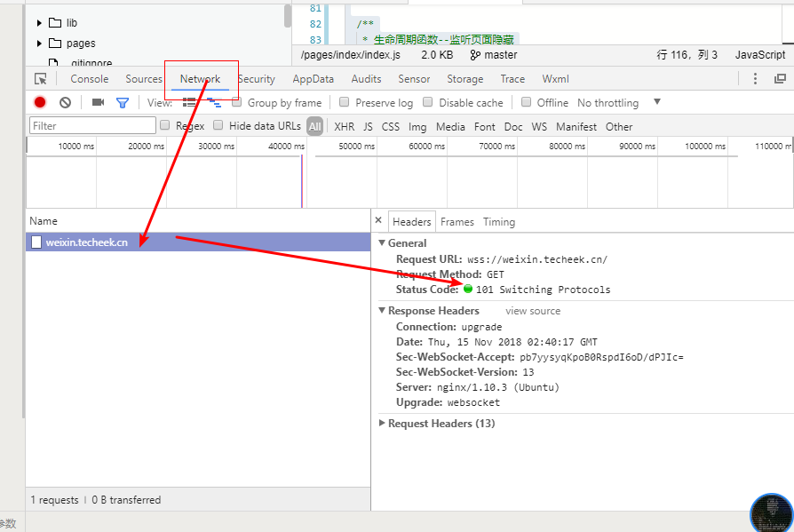Click the capture screenshots camera icon
Image resolution: width=794 pixels, height=532 pixels.
[98, 102]
